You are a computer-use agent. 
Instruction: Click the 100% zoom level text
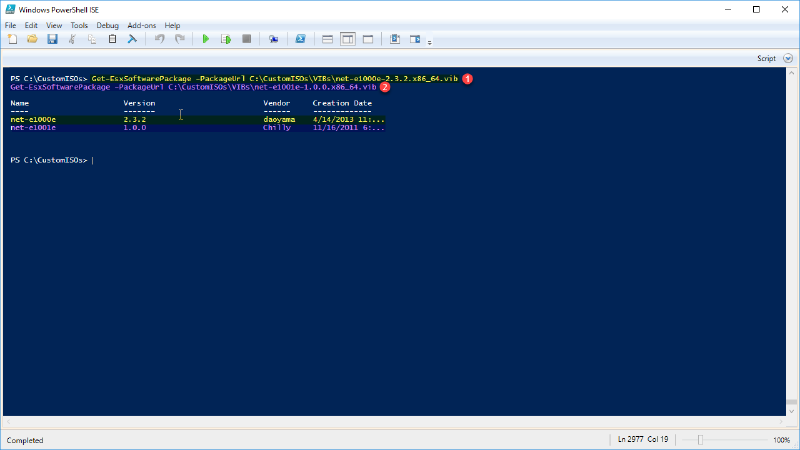coord(781,440)
